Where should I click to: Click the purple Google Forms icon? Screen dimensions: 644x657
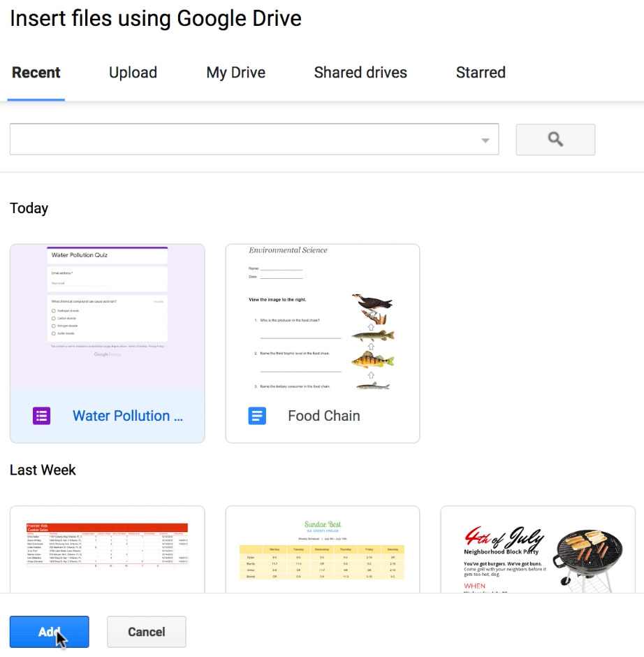coord(42,416)
